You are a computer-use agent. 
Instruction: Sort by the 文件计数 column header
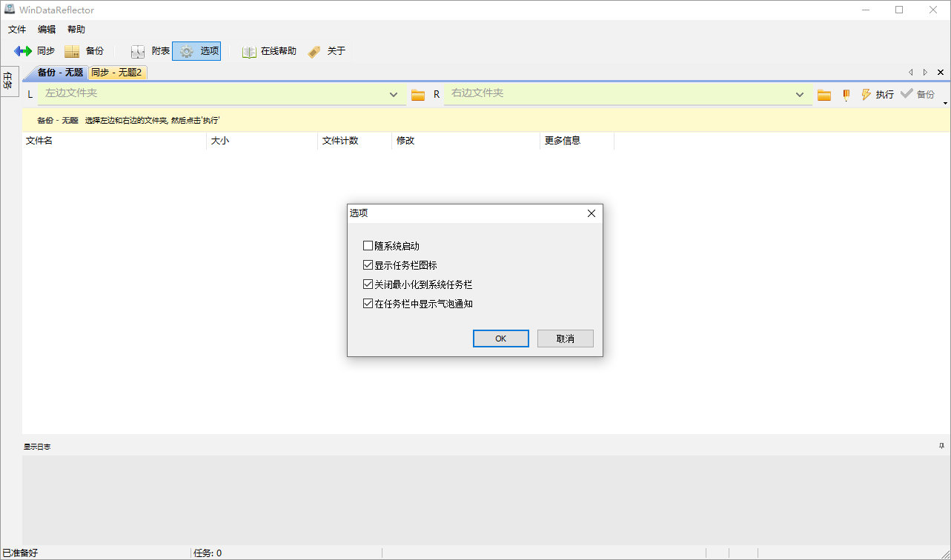click(x=355, y=141)
